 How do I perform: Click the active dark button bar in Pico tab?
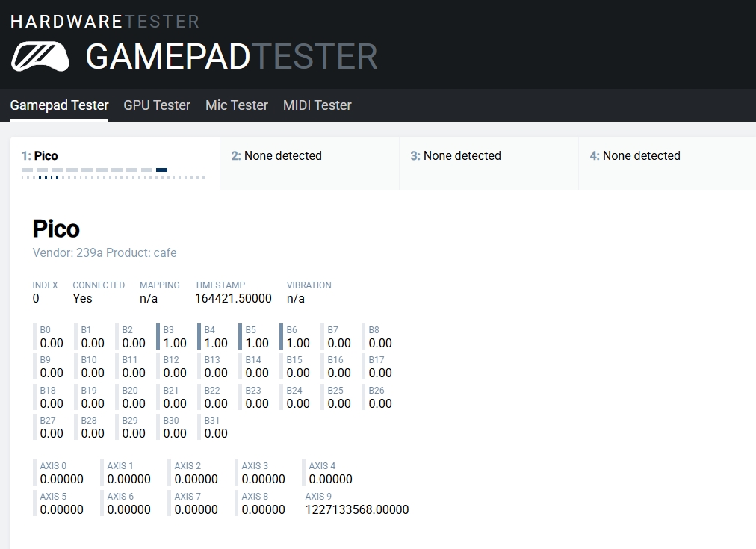[x=161, y=170]
